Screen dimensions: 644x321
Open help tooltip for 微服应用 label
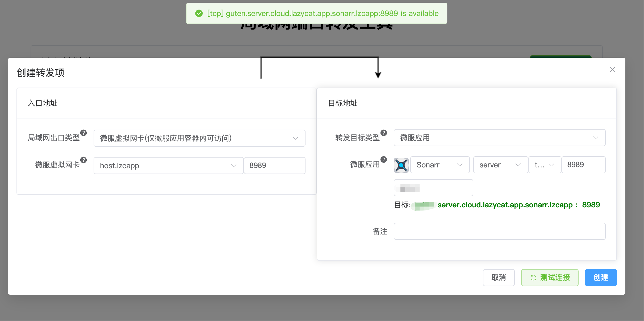tap(384, 159)
